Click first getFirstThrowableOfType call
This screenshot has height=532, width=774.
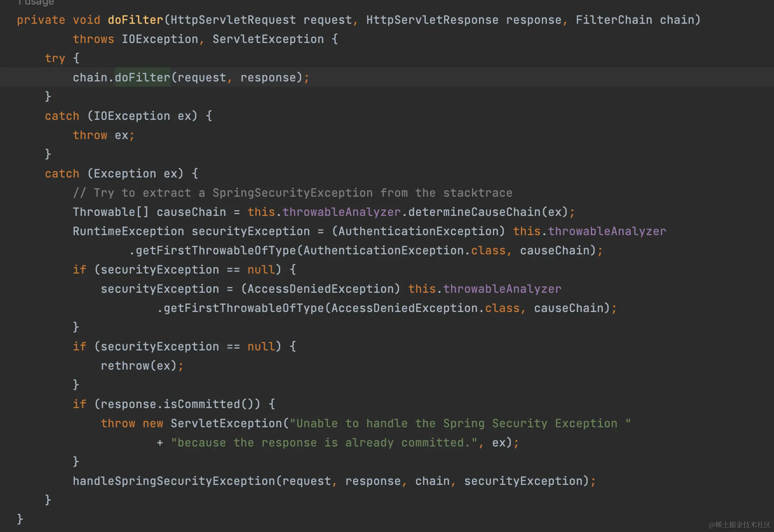click(x=215, y=251)
